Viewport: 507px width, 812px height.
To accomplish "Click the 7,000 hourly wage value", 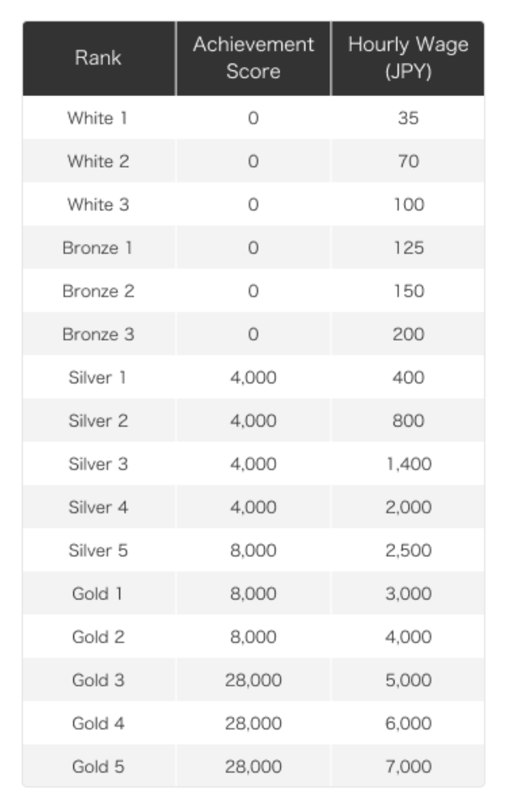I will pyautogui.click(x=408, y=767).
